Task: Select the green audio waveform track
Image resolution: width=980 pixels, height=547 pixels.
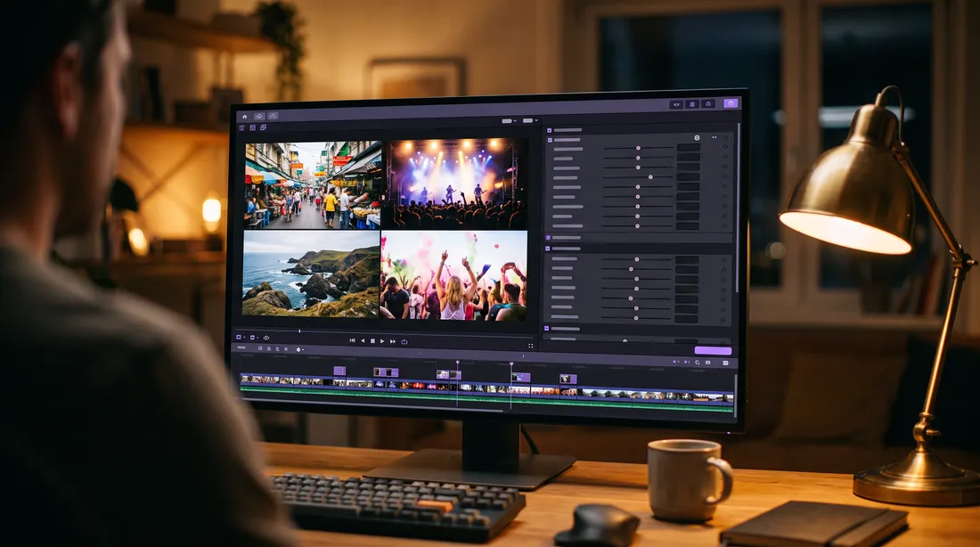Action: coord(486,399)
